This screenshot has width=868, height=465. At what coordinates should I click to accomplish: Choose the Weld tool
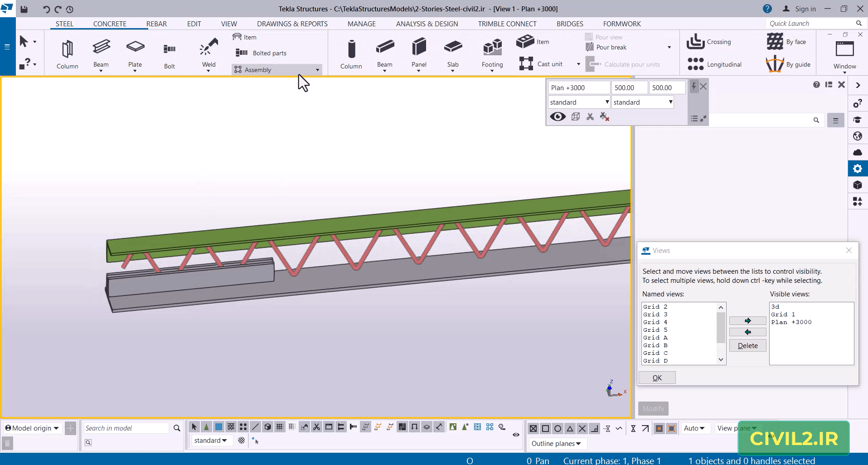[x=209, y=53]
